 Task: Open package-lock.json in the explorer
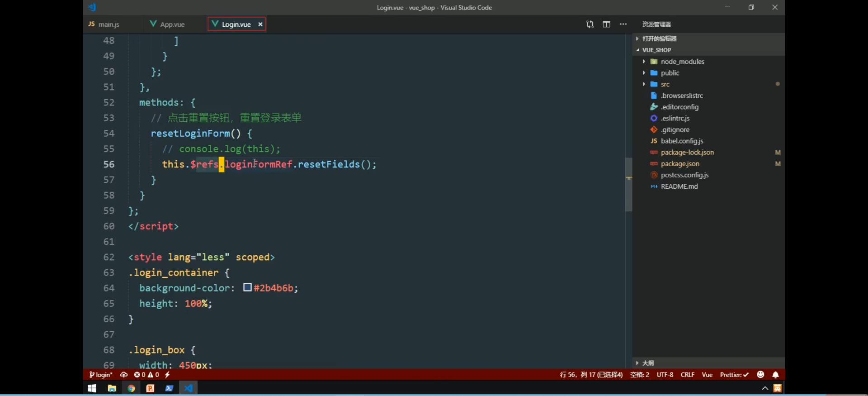coord(708,153)
